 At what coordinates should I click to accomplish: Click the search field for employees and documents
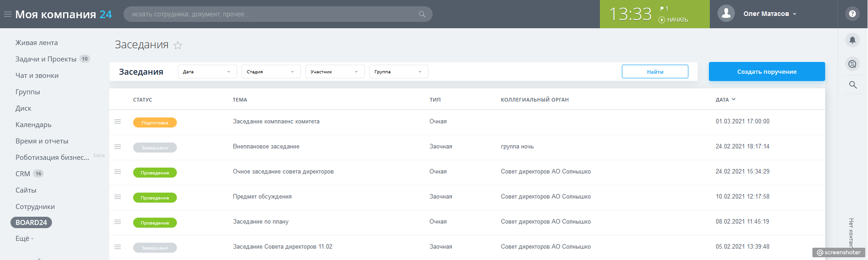(x=274, y=14)
